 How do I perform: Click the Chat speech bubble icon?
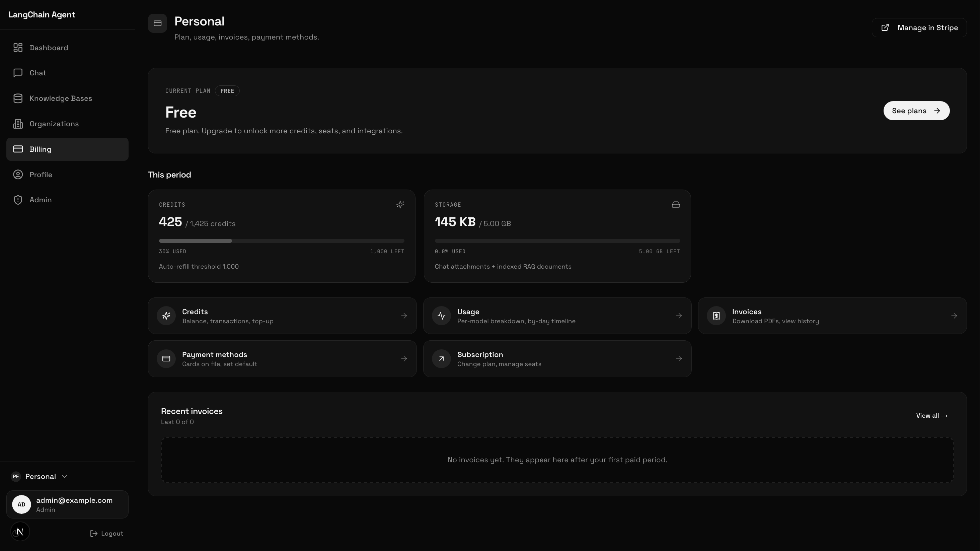(x=18, y=73)
